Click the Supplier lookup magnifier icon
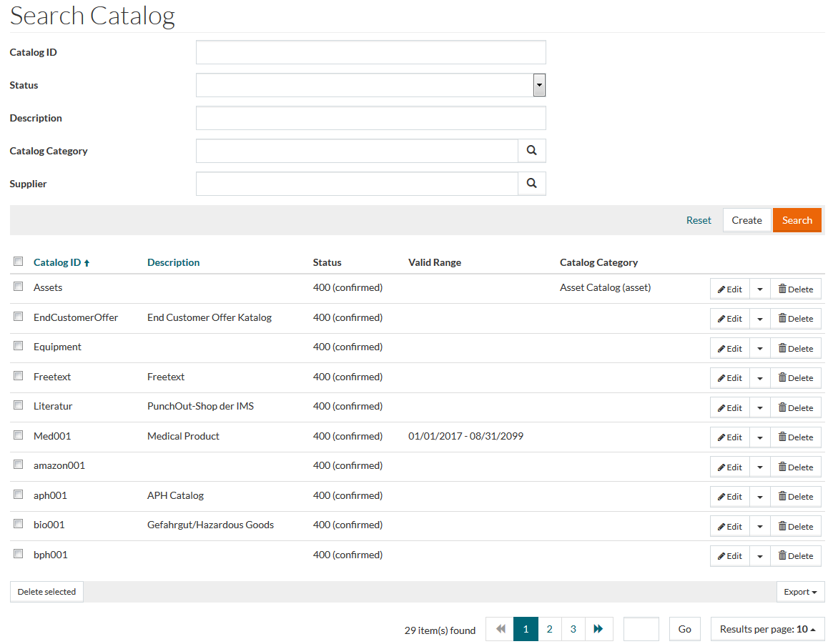This screenshot has height=644, width=833. (531, 184)
